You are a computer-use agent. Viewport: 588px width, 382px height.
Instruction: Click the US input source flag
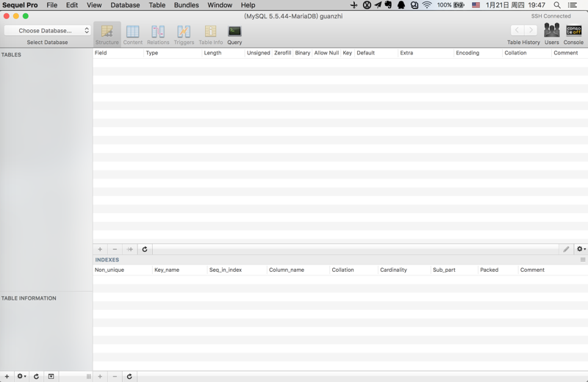click(x=476, y=5)
